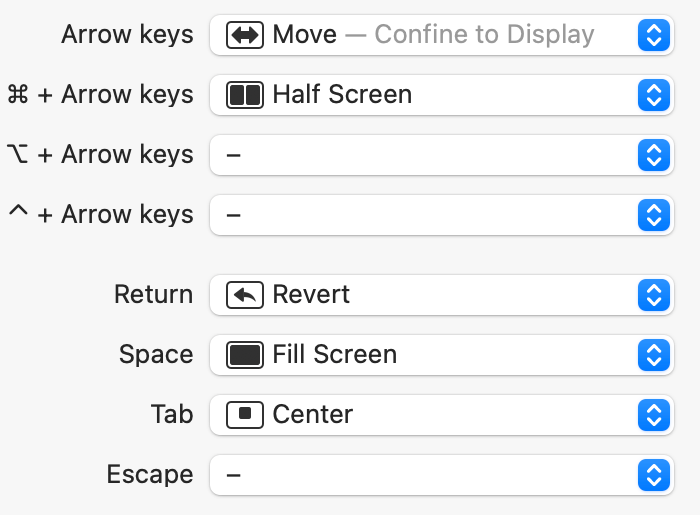
Task: Open the Arrow keys action dropdown
Action: click(x=652, y=36)
